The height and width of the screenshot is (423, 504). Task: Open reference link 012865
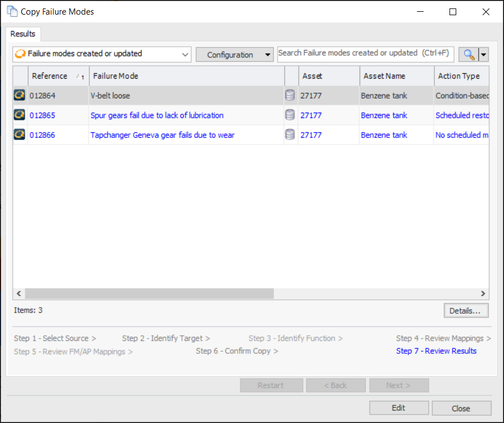(43, 115)
